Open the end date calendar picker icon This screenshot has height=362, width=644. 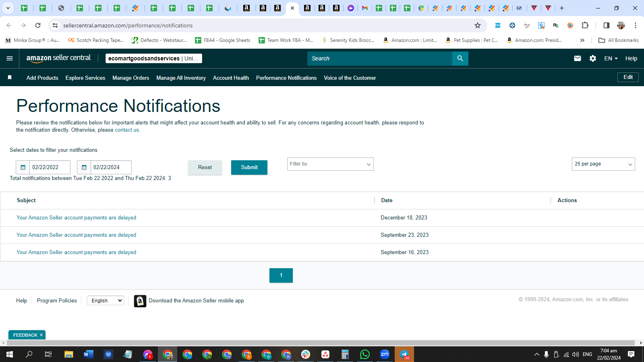pyautogui.click(x=84, y=168)
